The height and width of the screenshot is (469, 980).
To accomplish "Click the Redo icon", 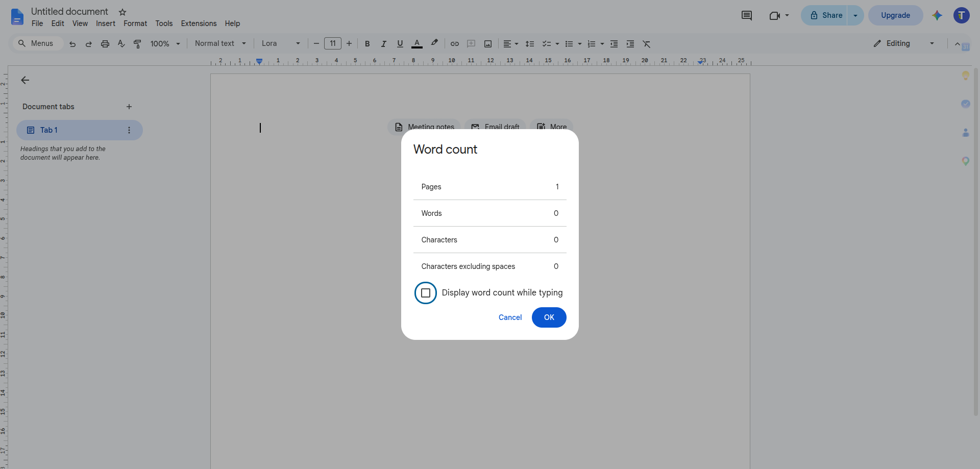I will [x=89, y=44].
